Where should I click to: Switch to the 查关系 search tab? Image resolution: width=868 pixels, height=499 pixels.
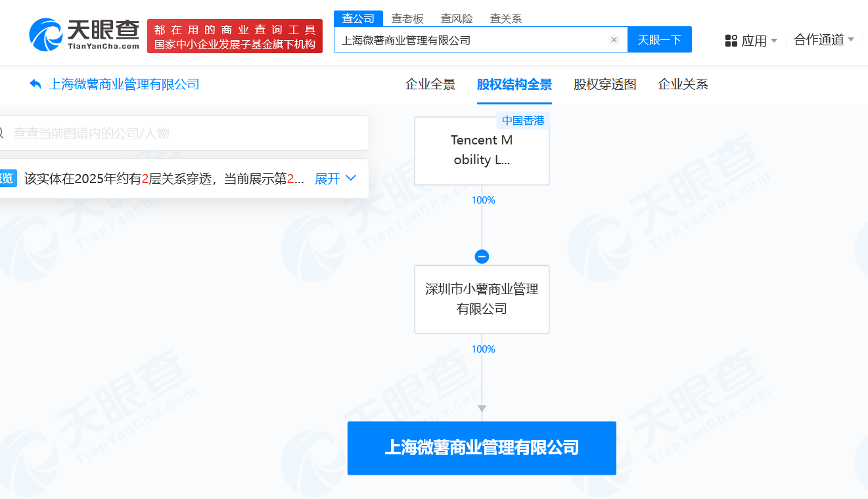tap(506, 18)
